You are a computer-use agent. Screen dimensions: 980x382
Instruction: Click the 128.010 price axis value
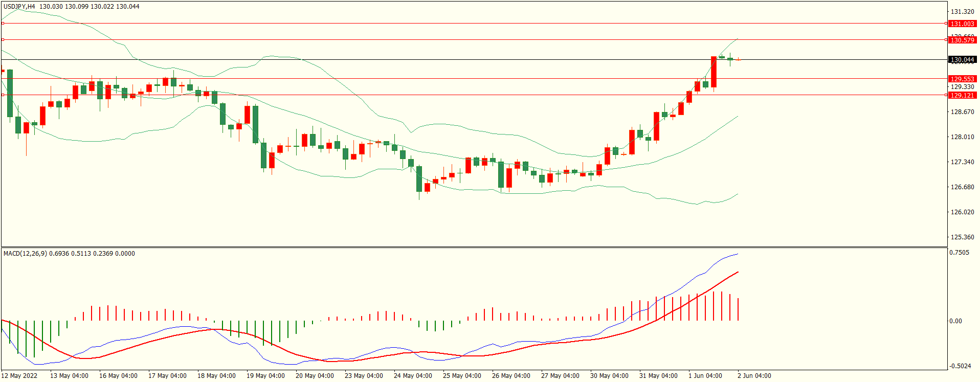(962, 137)
